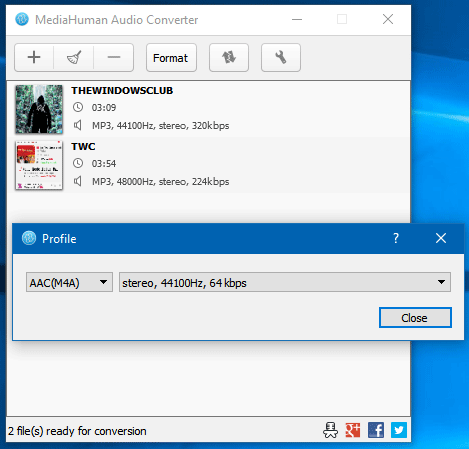The width and height of the screenshot is (469, 449).
Task: Select the THEWINDOWSCLUB album art thumbnail
Action: coord(39,109)
